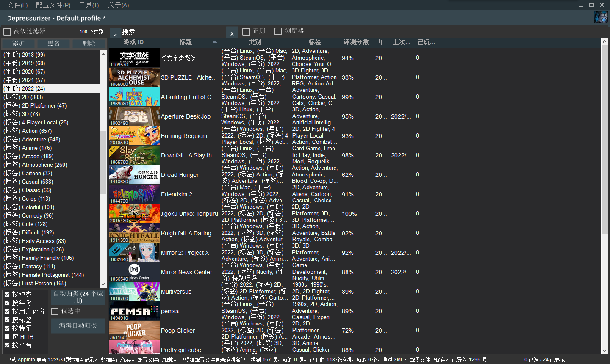Select the Poop Clicker thumbnail
The image size is (610, 364).
pyautogui.click(x=134, y=331)
